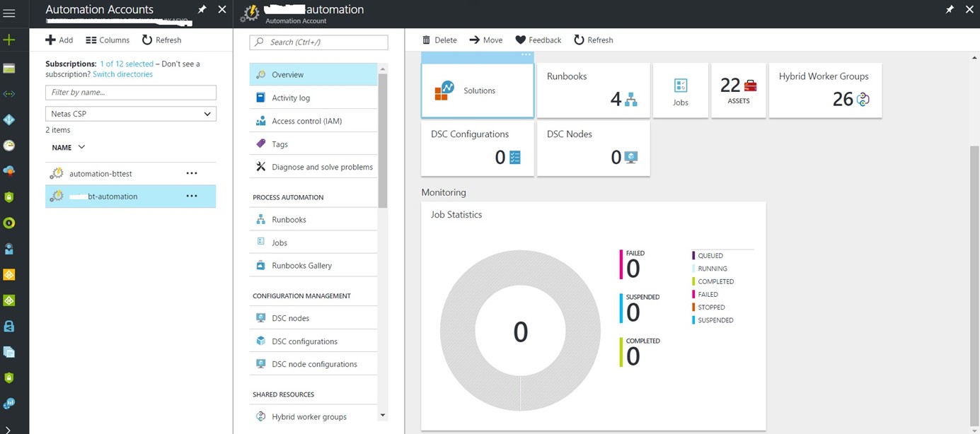Open the DSC Nodes tile
This screenshot has width=980, height=434.
point(593,148)
